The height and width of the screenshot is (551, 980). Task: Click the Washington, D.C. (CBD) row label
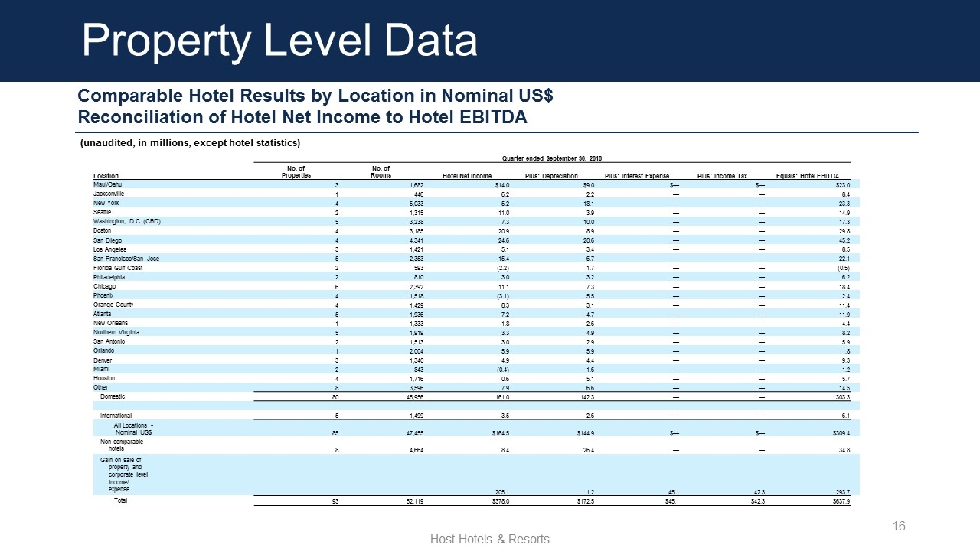point(126,221)
